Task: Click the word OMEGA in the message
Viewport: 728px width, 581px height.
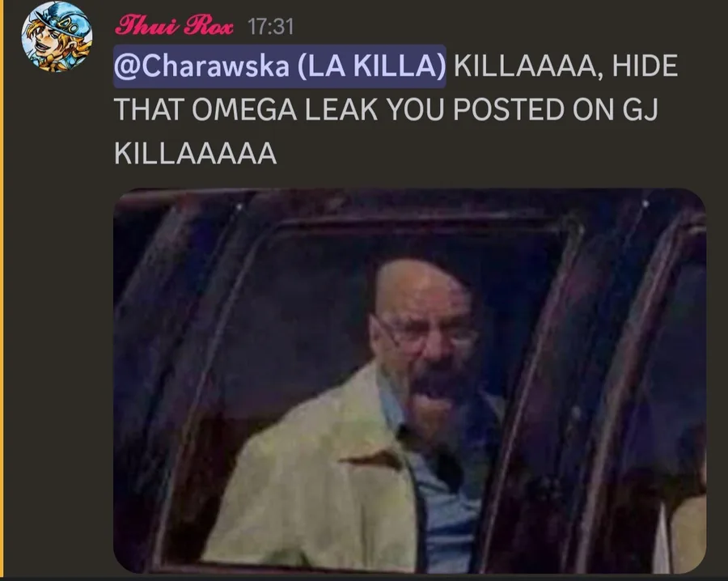Action: click(244, 110)
